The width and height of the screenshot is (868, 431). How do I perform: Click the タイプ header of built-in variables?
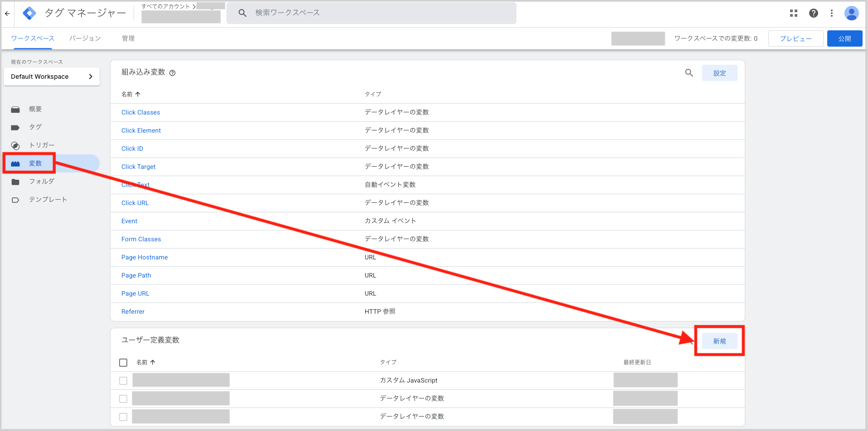click(373, 94)
